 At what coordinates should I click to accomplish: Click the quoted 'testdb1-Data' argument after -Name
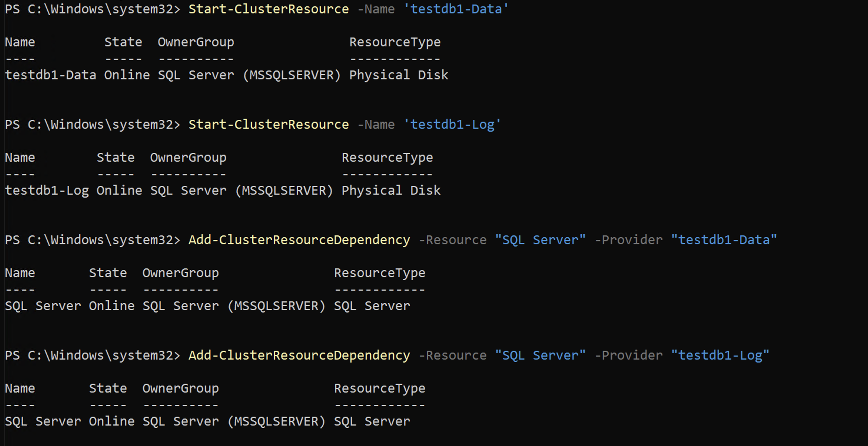[456, 9]
